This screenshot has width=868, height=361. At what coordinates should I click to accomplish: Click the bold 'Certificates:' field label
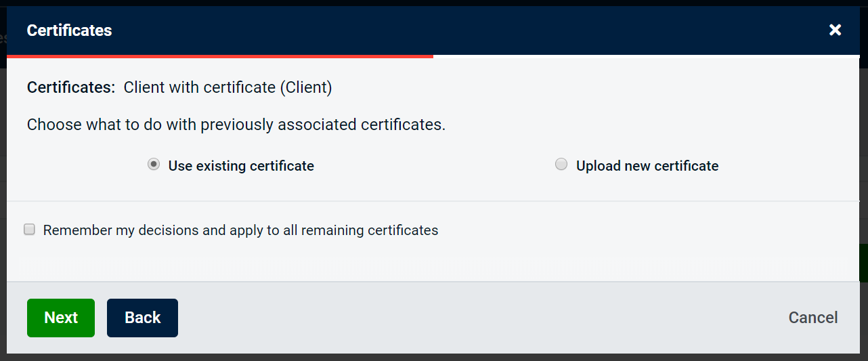point(71,87)
